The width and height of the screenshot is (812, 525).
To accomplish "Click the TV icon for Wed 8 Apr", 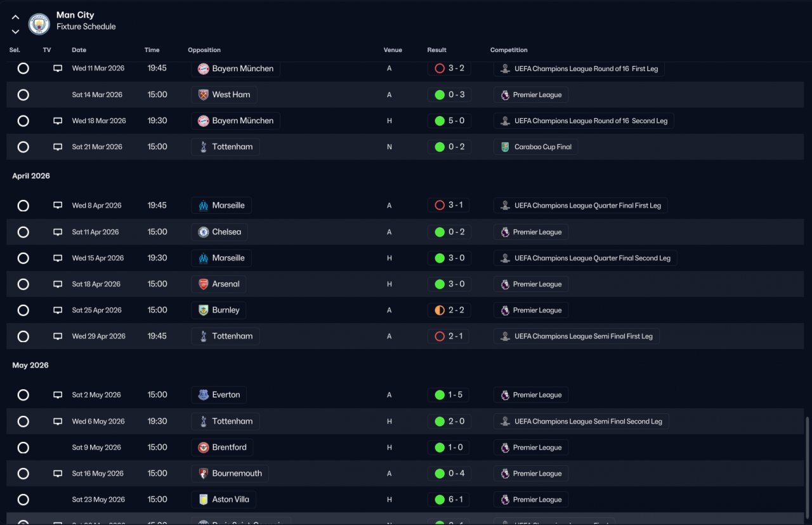I will pyautogui.click(x=58, y=206).
